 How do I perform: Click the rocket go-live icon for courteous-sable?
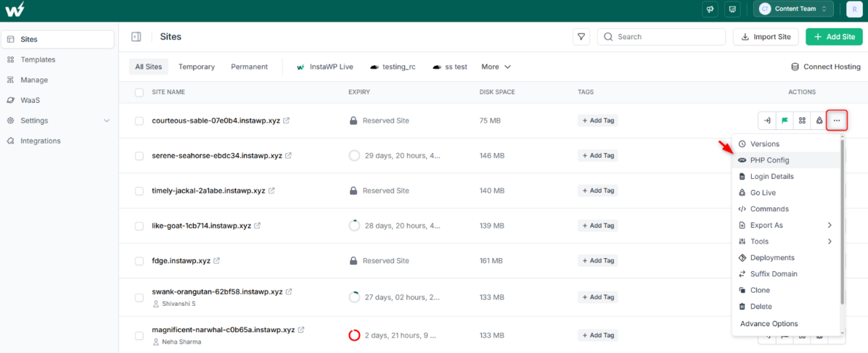point(819,120)
